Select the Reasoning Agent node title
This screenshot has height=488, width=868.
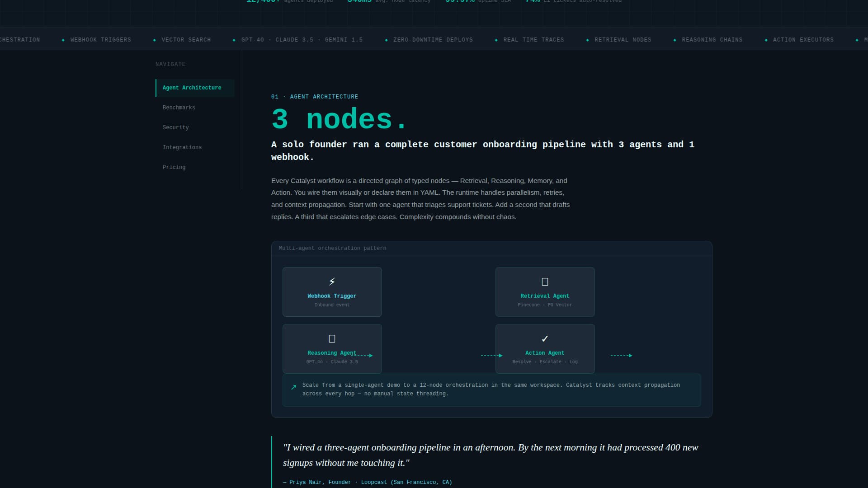click(x=332, y=353)
